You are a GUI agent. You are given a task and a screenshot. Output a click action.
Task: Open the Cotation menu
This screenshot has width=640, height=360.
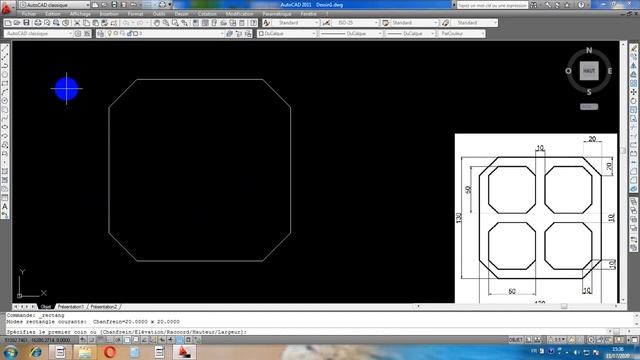coord(207,14)
